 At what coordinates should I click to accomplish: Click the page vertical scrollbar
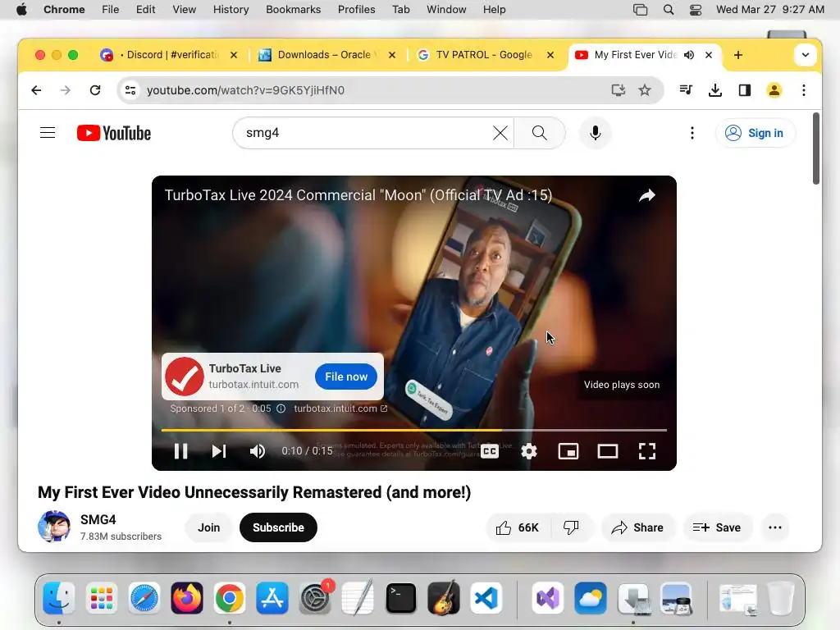(x=816, y=148)
